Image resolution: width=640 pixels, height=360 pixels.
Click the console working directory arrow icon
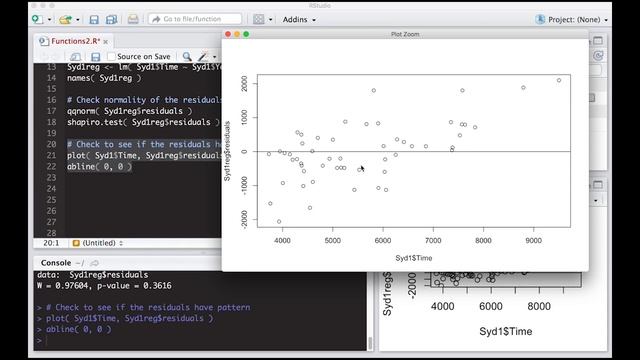tap(95, 263)
